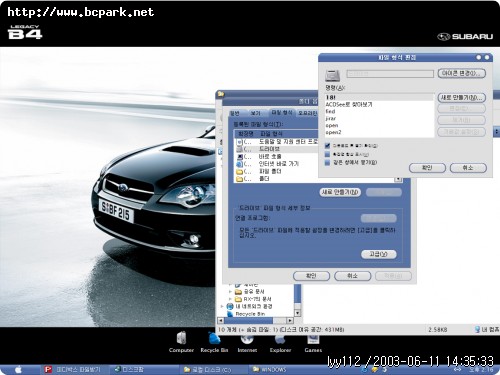
Task: Open the Internet desktop icon
Action: tap(247, 343)
